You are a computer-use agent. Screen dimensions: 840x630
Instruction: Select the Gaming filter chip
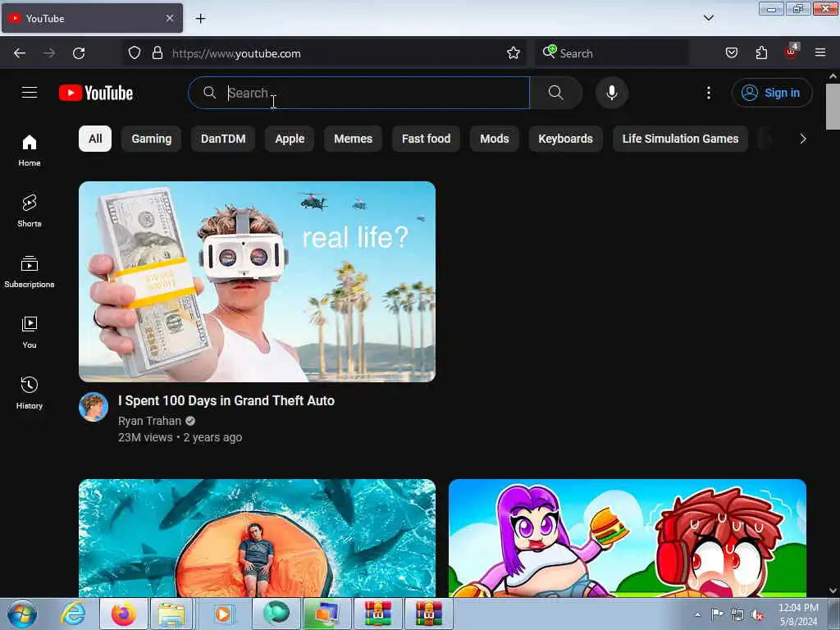click(x=152, y=139)
